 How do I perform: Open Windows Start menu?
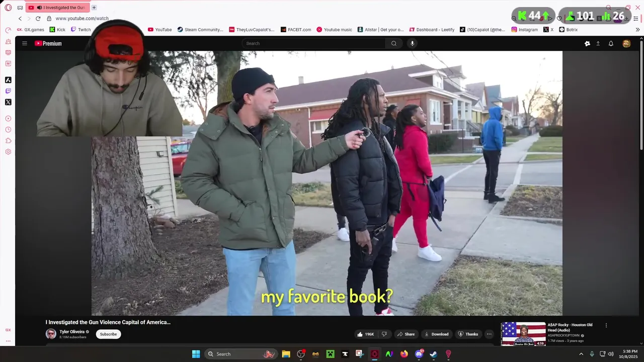click(x=196, y=354)
